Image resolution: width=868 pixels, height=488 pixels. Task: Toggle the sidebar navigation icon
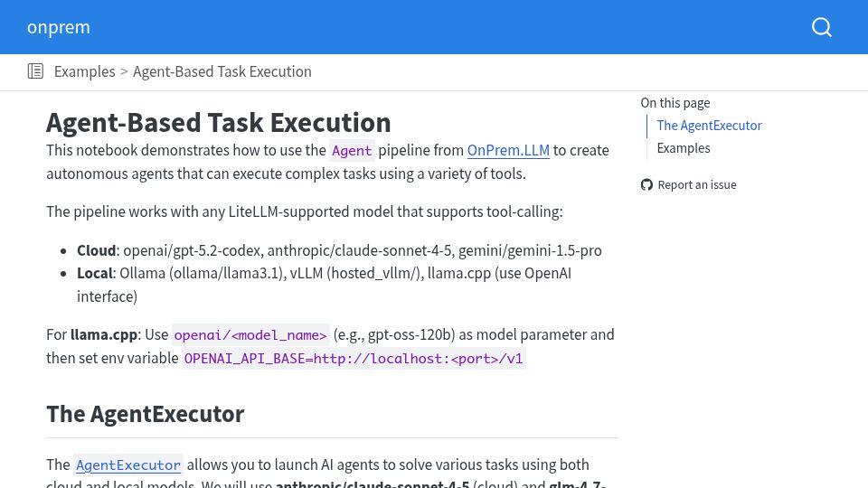[35, 71]
